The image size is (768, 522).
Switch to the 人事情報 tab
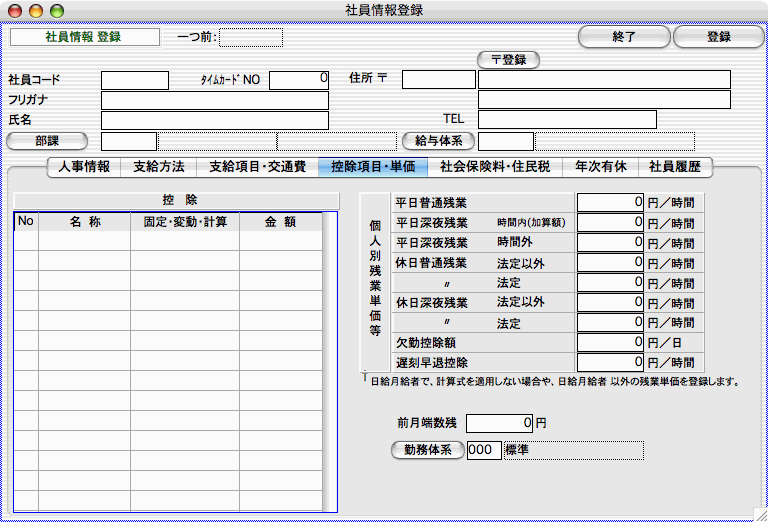84,167
